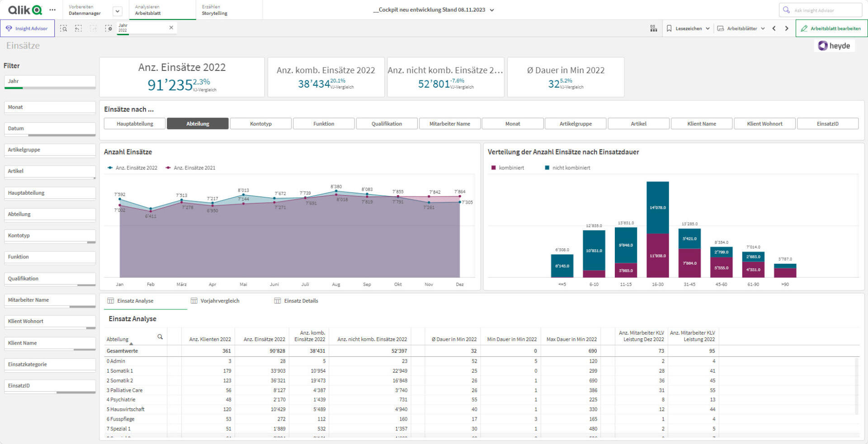The image size is (868, 444).
Task: Open the smart search selection tool
Action: (64, 28)
